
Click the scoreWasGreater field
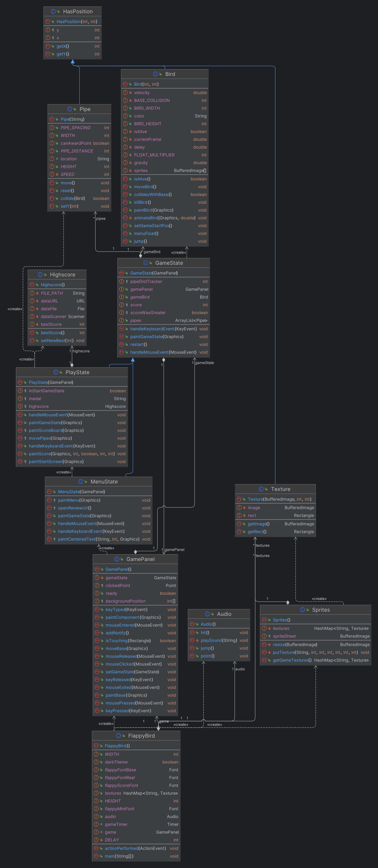(164, 313)
